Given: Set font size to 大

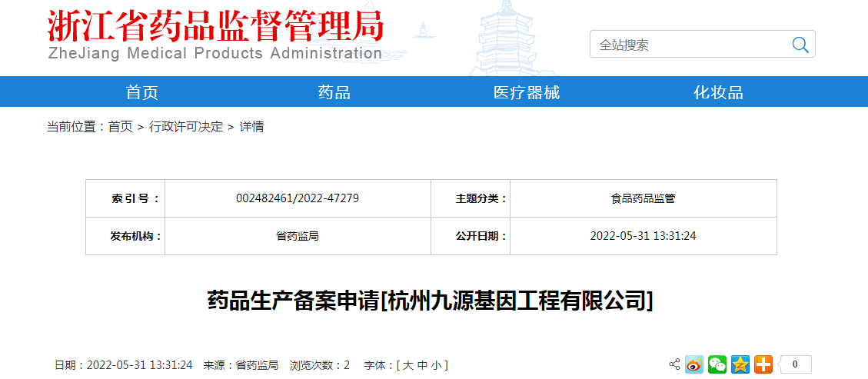Looking at the screenshot, I should pos(407,365).
